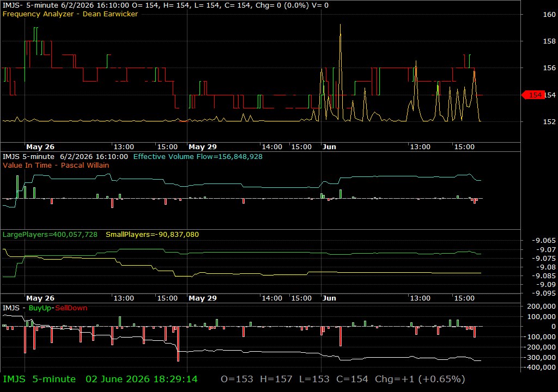Screen dimensions: 558x392
Task: Click the 'H=157' status bar value
Action: click(276, 379)
